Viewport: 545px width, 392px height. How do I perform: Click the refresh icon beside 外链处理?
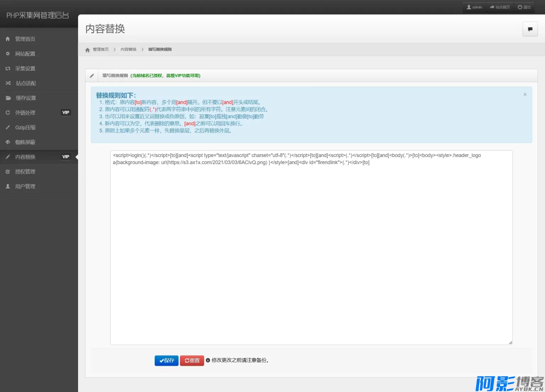click(8, 113)
